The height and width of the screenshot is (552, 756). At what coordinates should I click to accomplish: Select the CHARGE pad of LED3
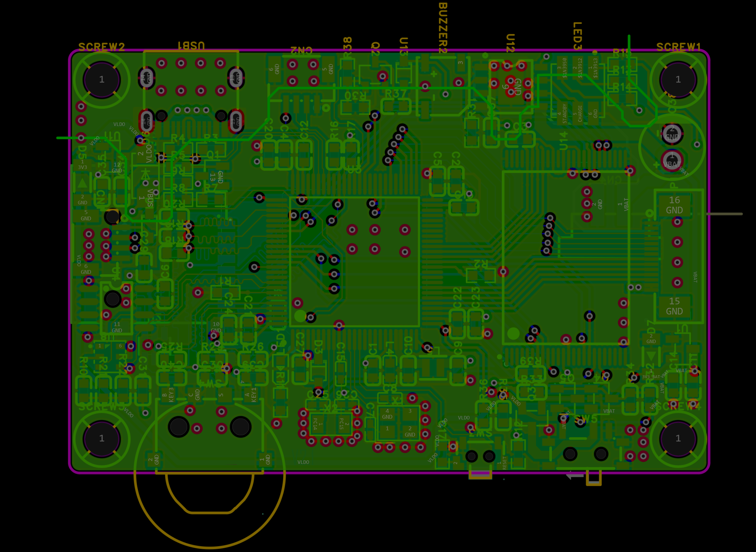(577, 113)
